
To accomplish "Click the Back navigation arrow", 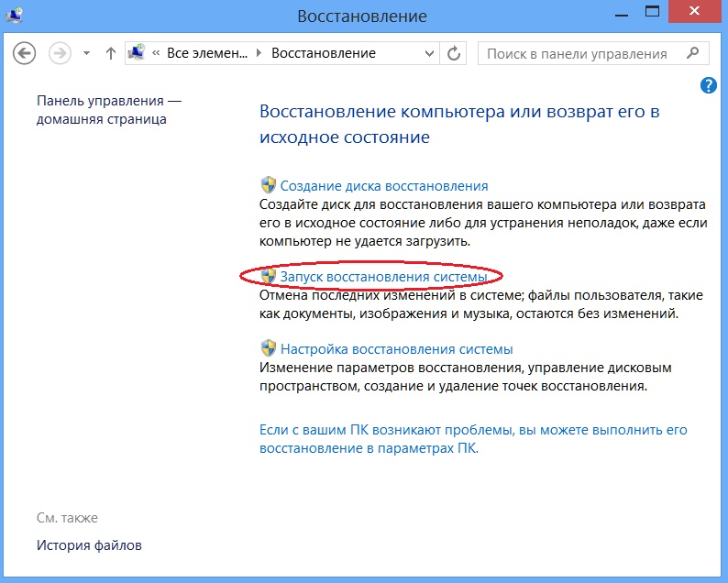I will click(x=24, y=53).
